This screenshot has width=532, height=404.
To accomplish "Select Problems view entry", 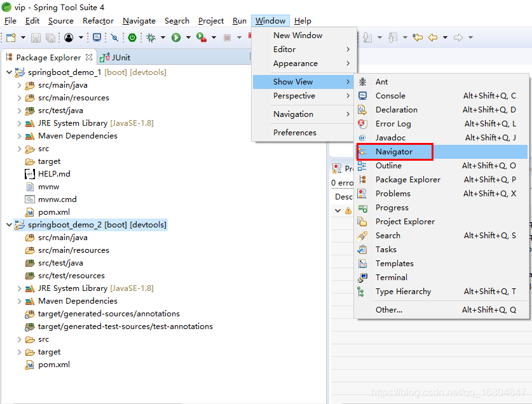I will point(440,193).
